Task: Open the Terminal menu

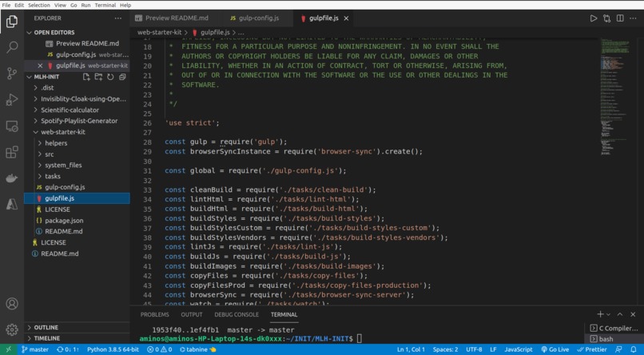Action: (x=105, y=5)
